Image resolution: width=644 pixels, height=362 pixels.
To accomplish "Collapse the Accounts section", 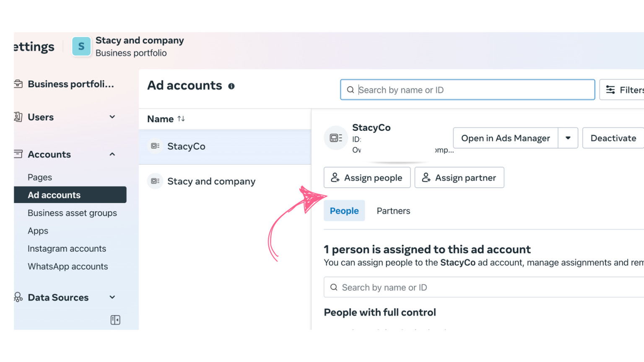I will (x=112, y=154).
